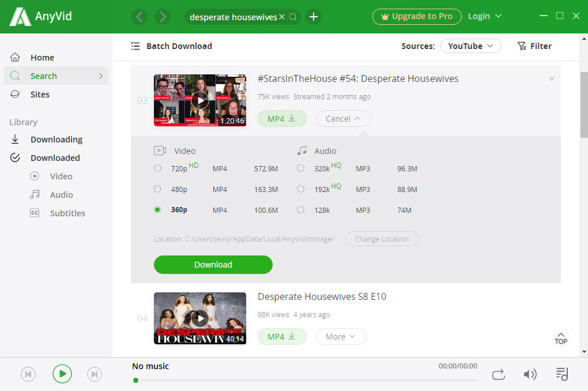Click the Downloaded checkmark icon
The image size is (588, 391).
[x=15, y=157]
